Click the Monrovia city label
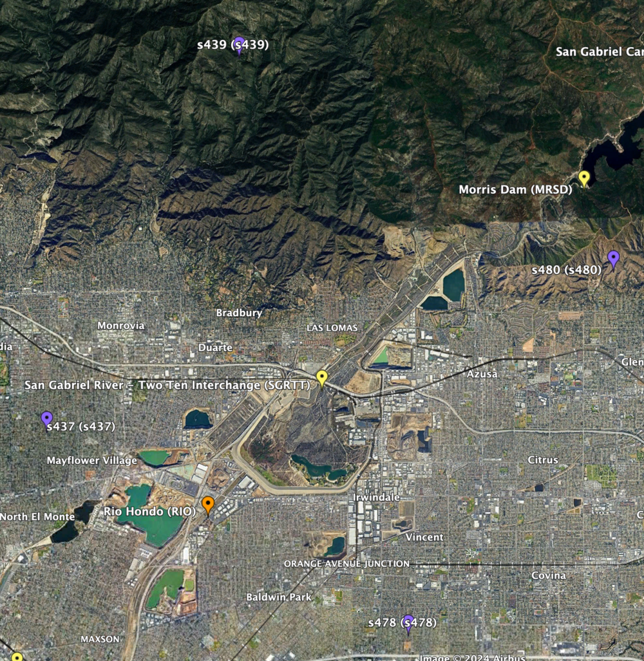This screenshot has width=644, height=661. point(120,326)
